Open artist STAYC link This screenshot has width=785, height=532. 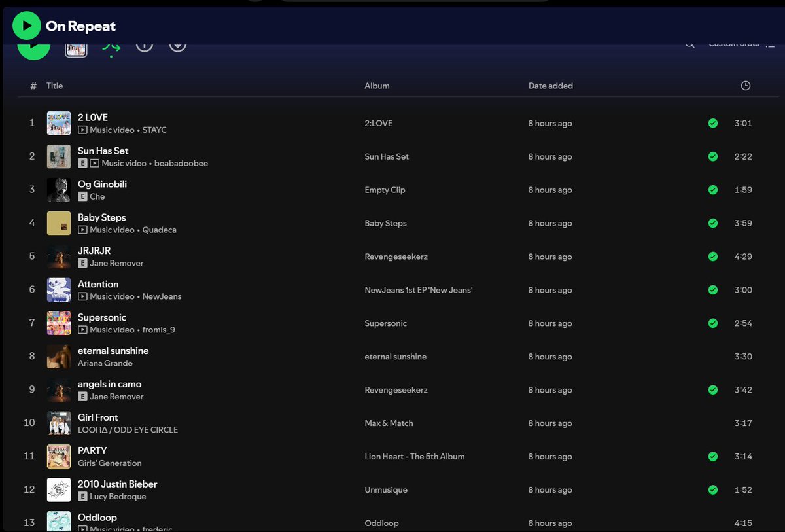tap(154, 130)
